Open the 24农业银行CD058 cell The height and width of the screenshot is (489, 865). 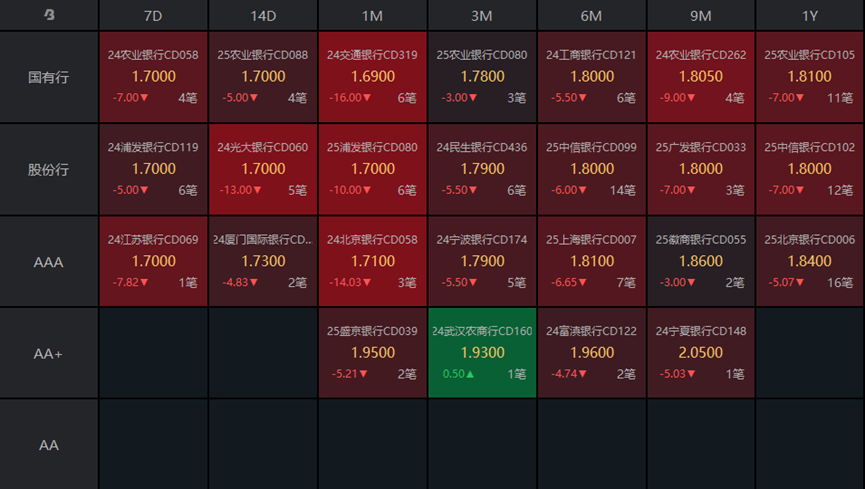(x=153, y=77)
